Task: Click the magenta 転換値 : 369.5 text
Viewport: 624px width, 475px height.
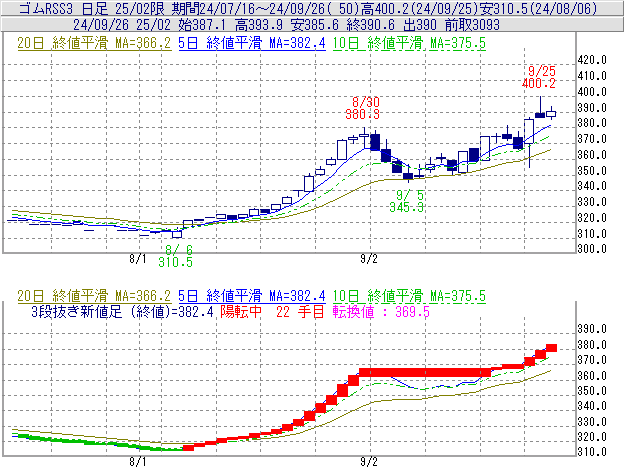Action: (381, 311)
